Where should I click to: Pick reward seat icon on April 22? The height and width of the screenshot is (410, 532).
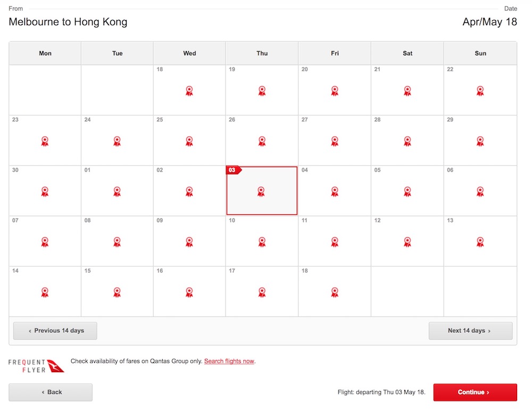(480, 91)
